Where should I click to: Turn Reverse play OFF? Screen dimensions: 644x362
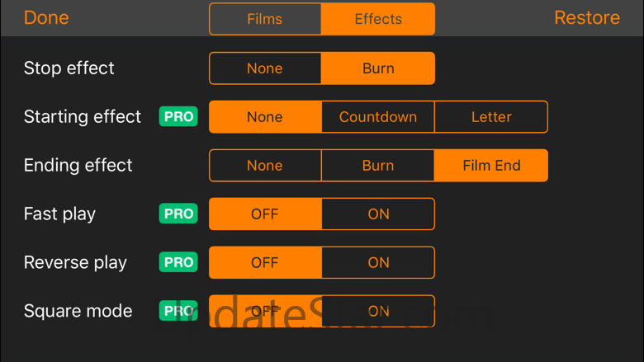tap(265, 262)
